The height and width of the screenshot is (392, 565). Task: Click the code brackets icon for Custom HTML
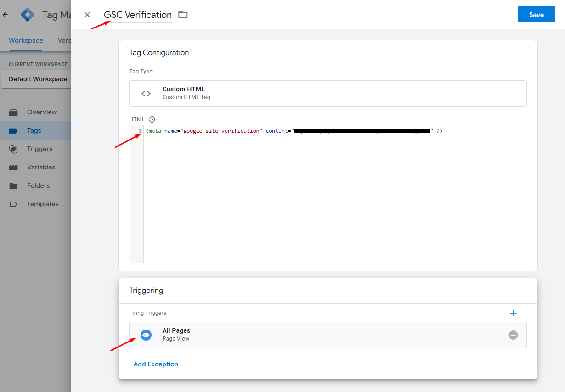point(146,94)
